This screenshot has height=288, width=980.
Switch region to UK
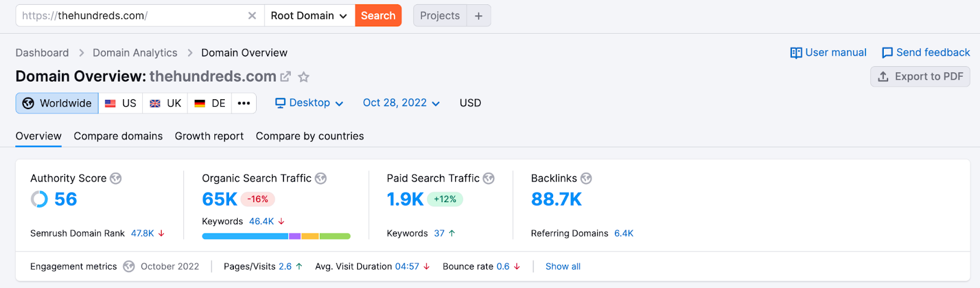tap(165, 103)
